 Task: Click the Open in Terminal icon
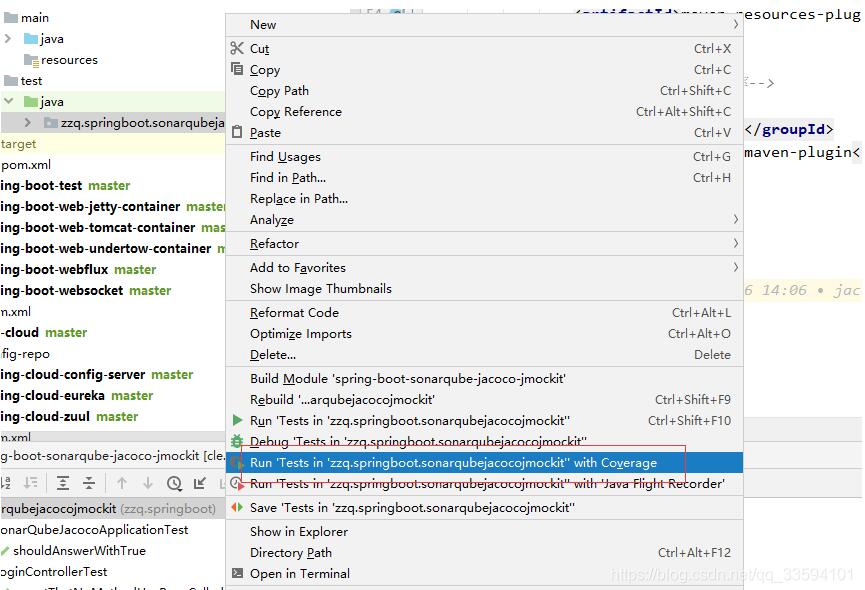pos(237,573)
